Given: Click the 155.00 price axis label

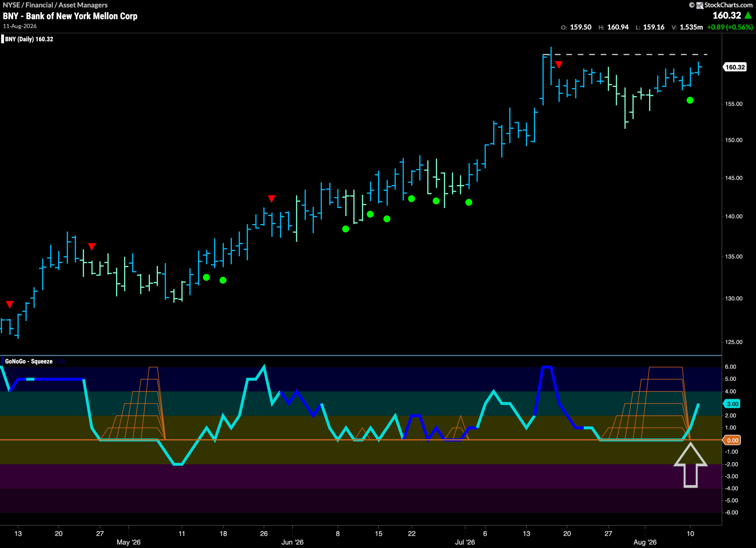Looking at the screenshot, I should click(734, 104).
